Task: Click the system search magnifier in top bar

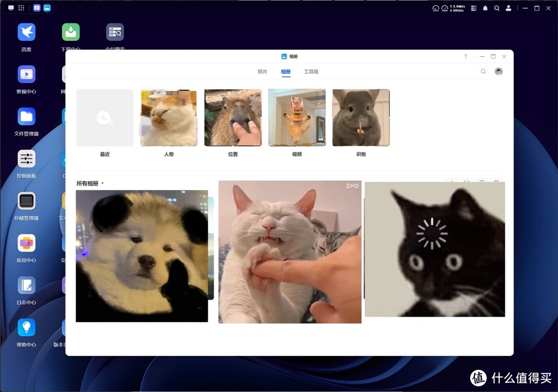Action: point(497,8)
